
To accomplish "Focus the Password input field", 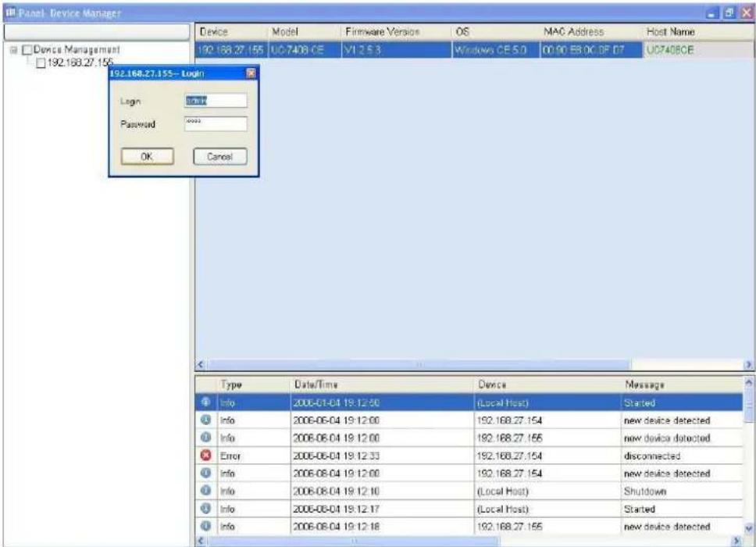I will point(216,123).
